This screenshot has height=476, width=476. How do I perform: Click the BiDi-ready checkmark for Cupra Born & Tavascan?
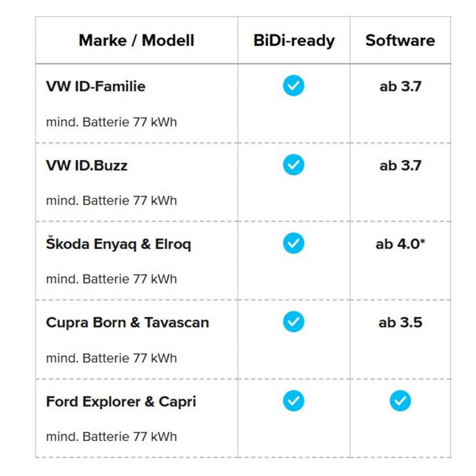click(x=293, y=322)
